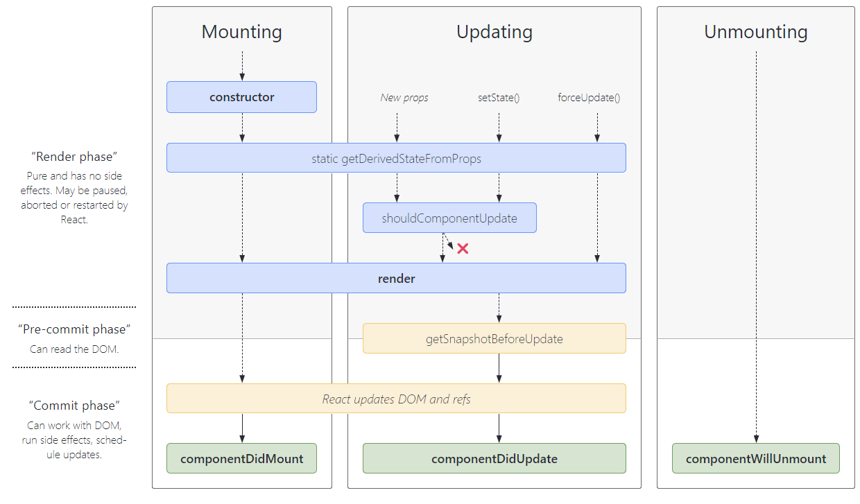
Task: Click the red X cancel icon below shouldComponentUpdate
Action: pyautogui.click(x=463, y=247)
